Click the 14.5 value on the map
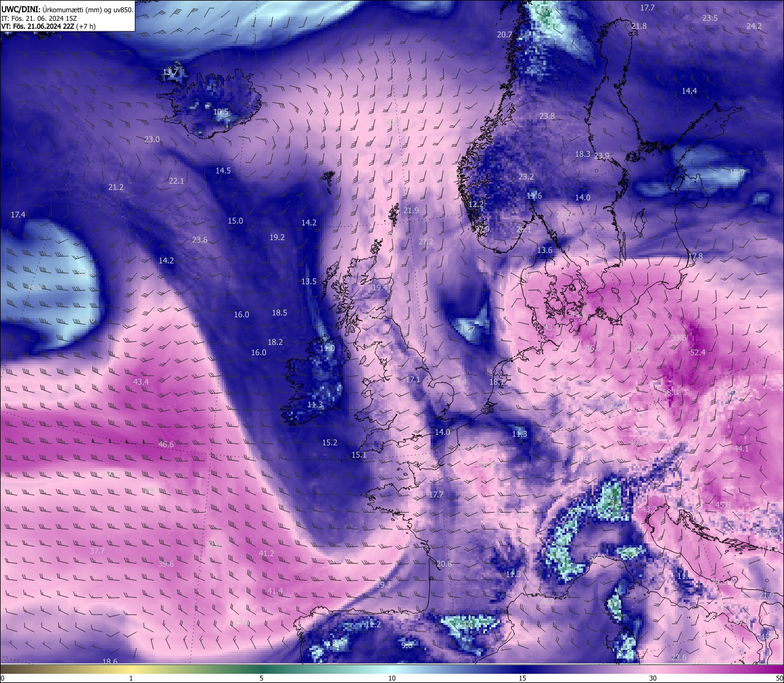This screenshot has width=784, height=683. [223, 170]
